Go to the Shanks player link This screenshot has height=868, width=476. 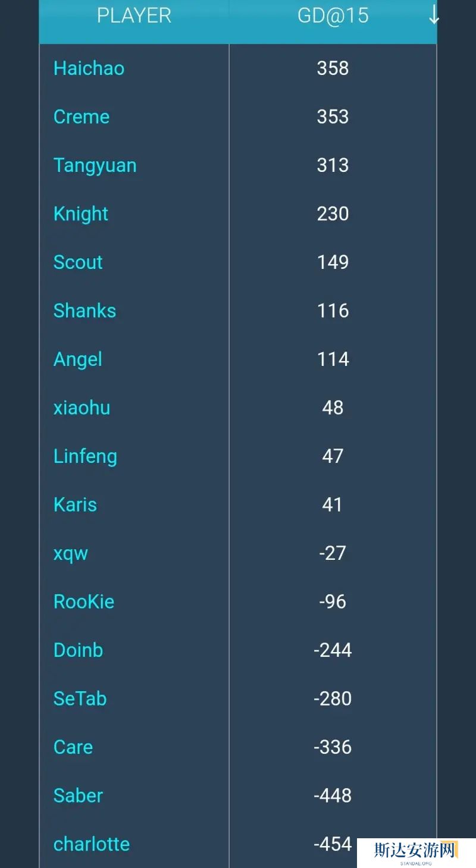[84, 311]
